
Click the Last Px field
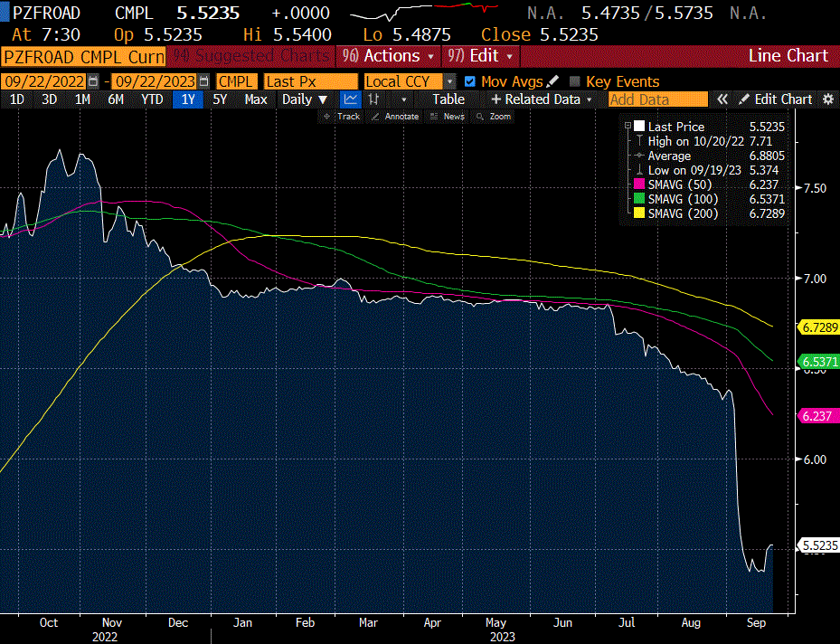[311, 81]
